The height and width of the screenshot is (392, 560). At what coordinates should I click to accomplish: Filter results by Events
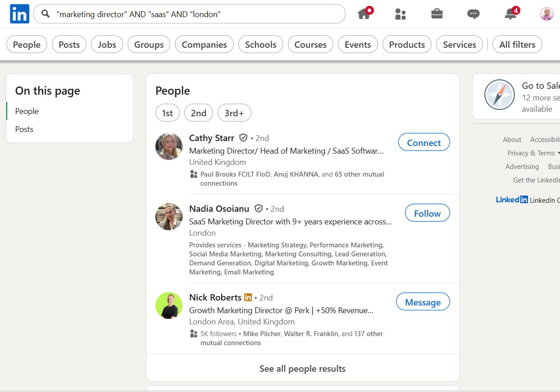(x=358, y=44)
